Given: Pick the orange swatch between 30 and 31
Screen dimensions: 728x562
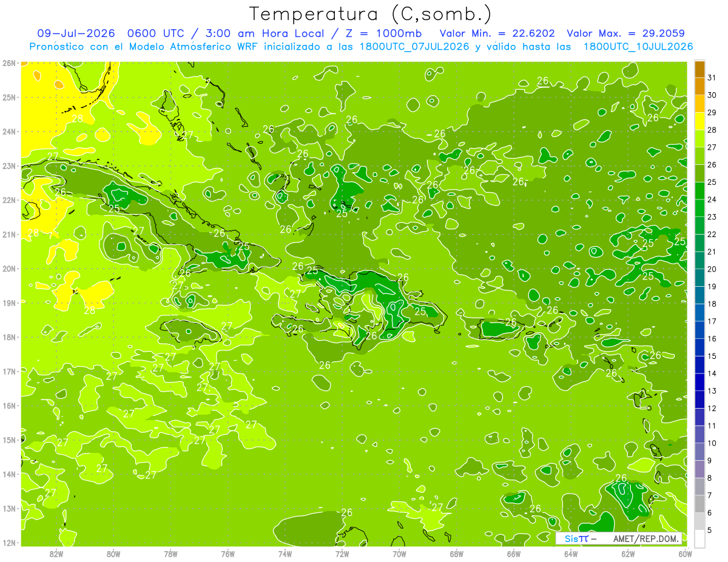Looking at the screenshot, I should [x=699, y=87].
